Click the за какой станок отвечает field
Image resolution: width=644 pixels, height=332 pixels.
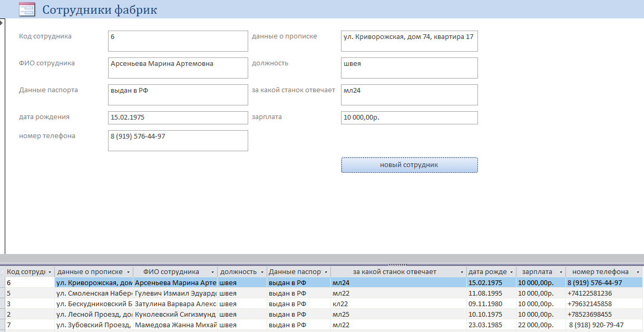point(409,95)
